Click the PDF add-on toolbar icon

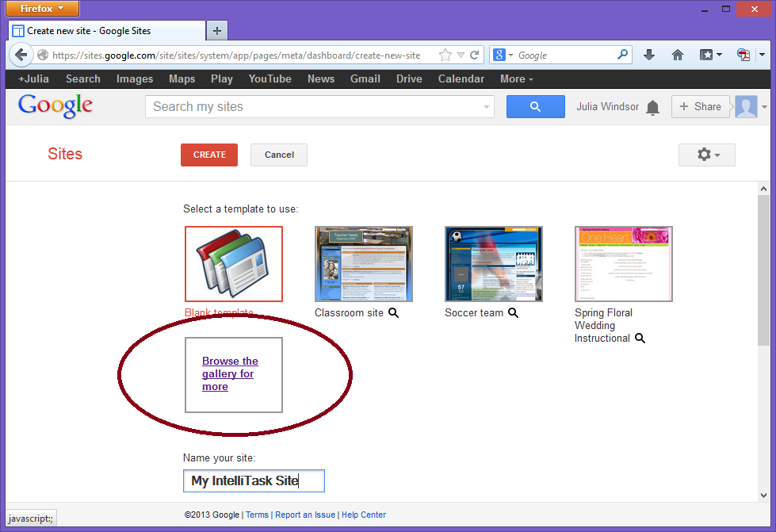coord(744,55)
